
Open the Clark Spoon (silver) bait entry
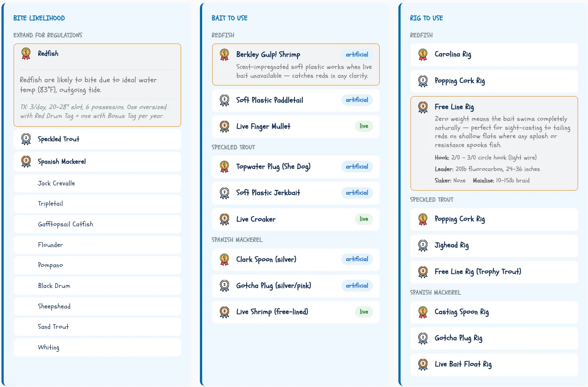(296, 259)
